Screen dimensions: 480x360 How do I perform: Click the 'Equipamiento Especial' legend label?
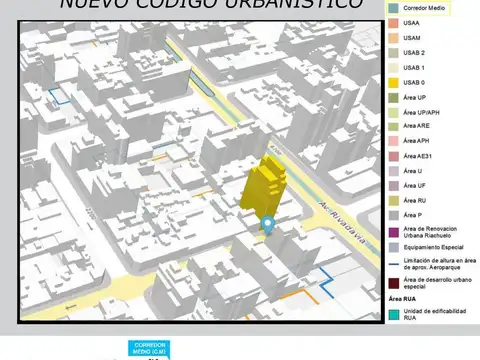[x=434, y=247]
